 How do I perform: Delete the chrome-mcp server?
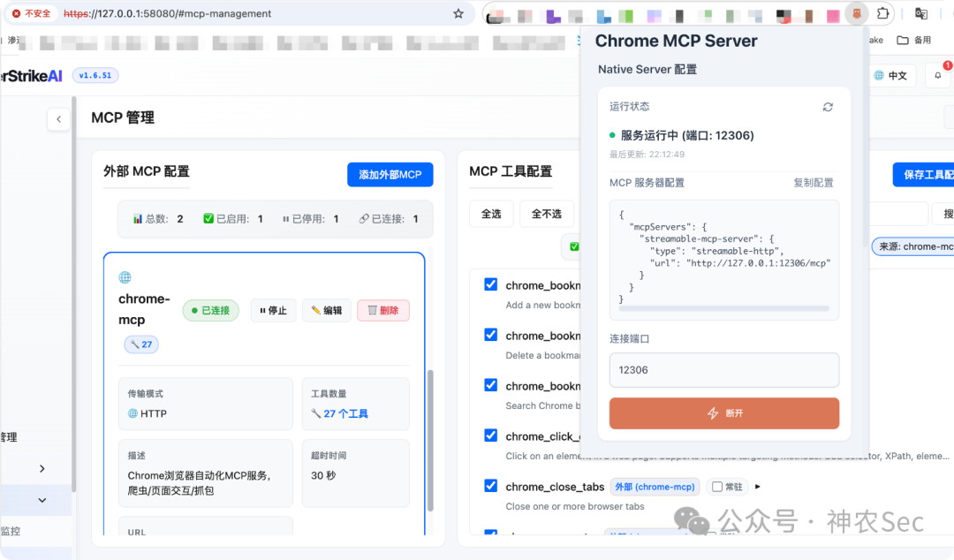tap(383, 310)
